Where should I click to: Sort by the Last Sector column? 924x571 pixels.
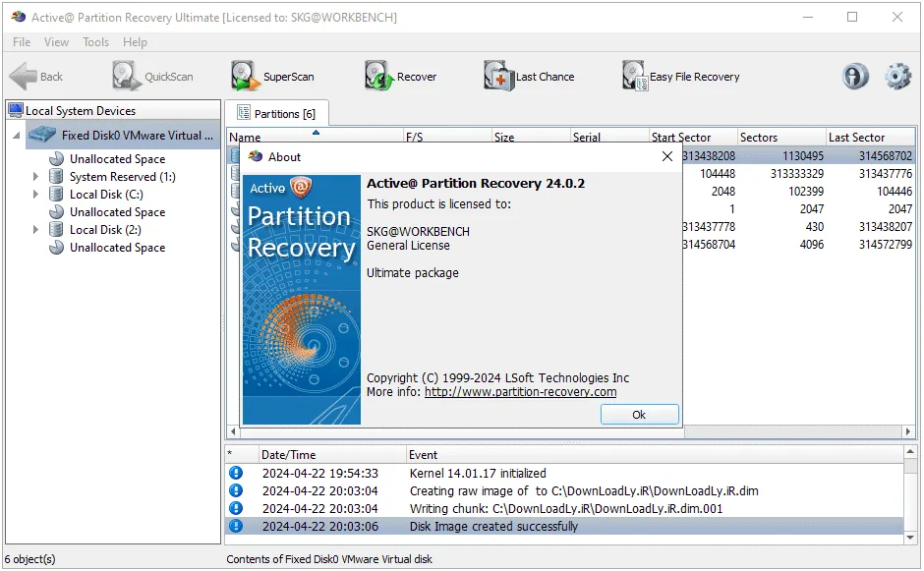click(x=870, y=137)
